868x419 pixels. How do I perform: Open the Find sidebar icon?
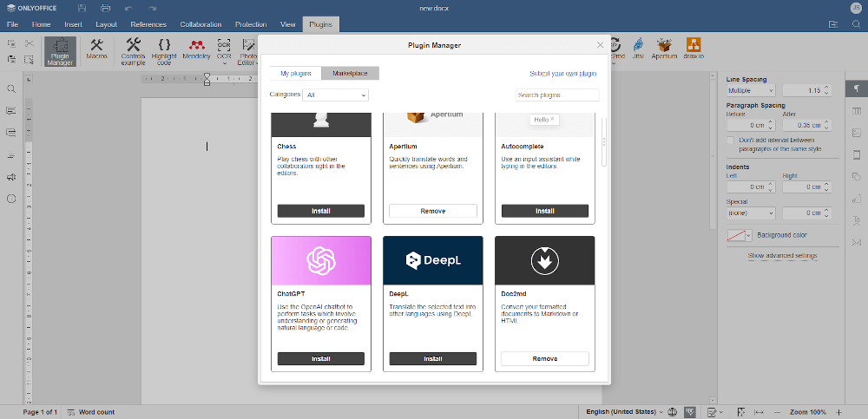click(11, 88)
